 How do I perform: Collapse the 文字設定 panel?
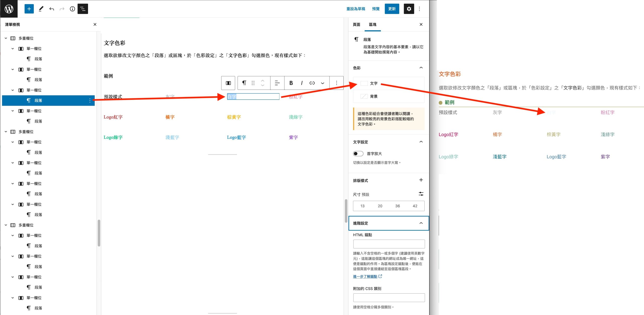389,142
